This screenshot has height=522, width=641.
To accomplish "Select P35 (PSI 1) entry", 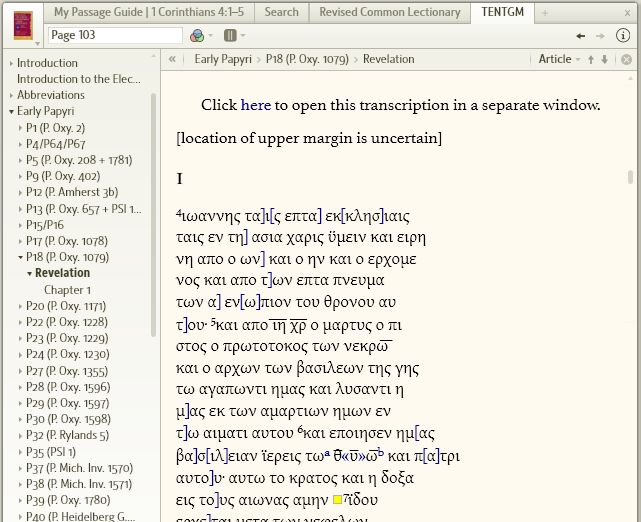I will (51, 452).
